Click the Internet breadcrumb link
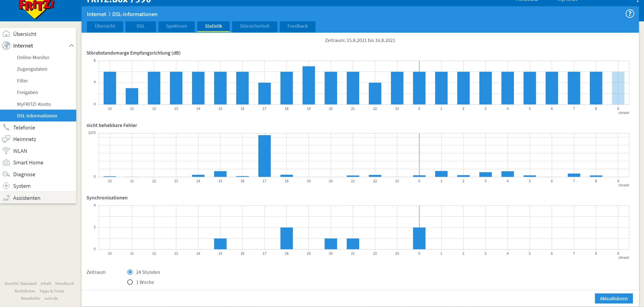 tap(96, 14)
